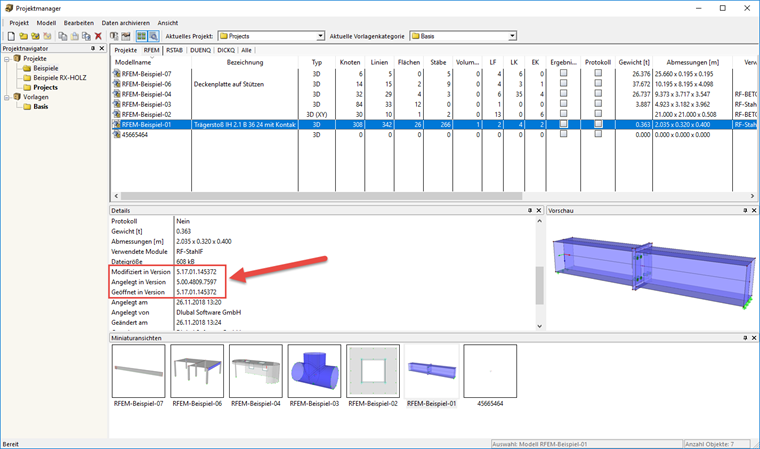Pin the Details panel

pyautogui.click(x=530, y=210)
